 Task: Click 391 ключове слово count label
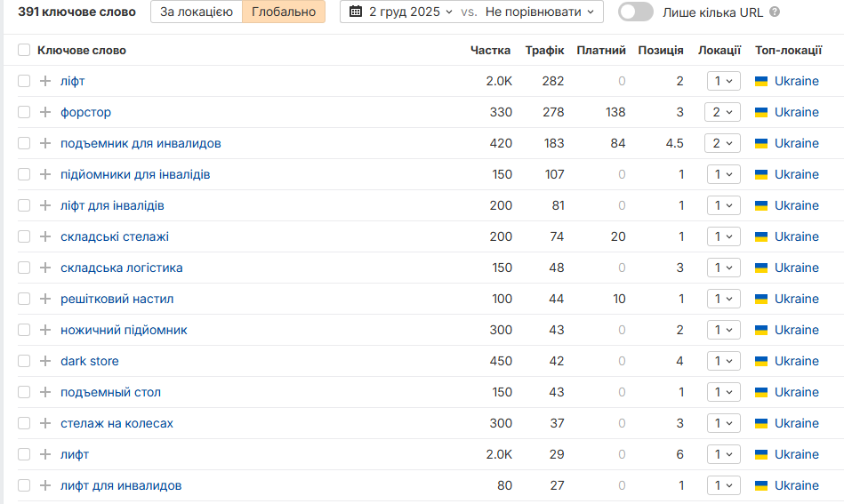coord(76,12)
